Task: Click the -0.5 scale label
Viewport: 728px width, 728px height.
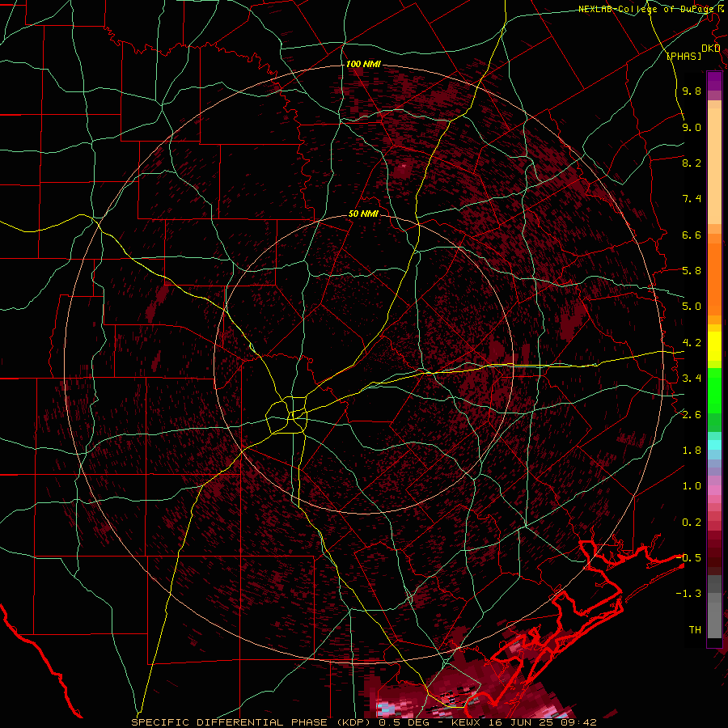Action: pos(688,558)
